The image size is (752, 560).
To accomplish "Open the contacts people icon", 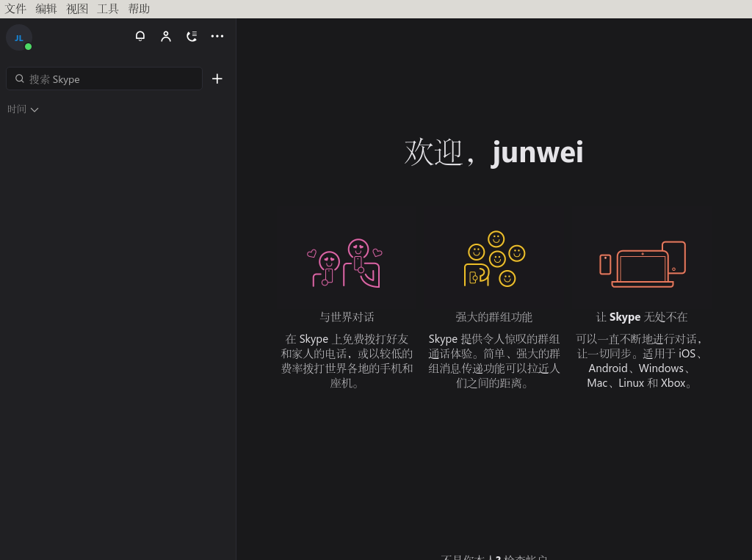I will pos(166,36).
